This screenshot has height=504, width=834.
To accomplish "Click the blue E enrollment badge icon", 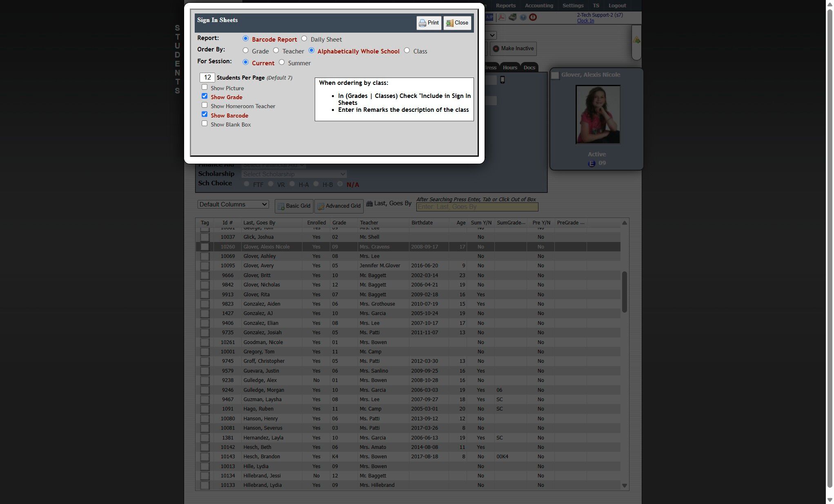I will (x=592, y=164).
